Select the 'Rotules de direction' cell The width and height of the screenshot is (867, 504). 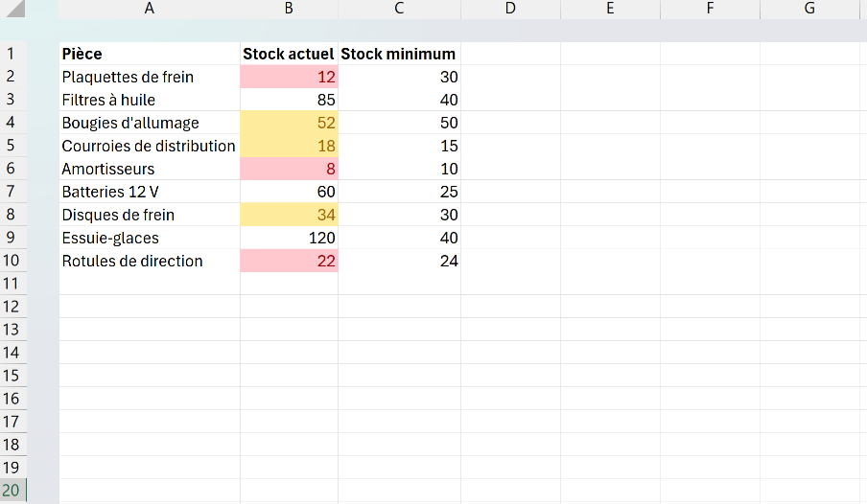click(x=150, y=261)
